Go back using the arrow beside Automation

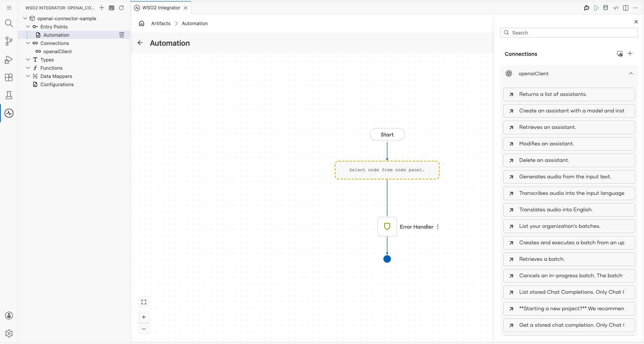click(x=140, y=43)
